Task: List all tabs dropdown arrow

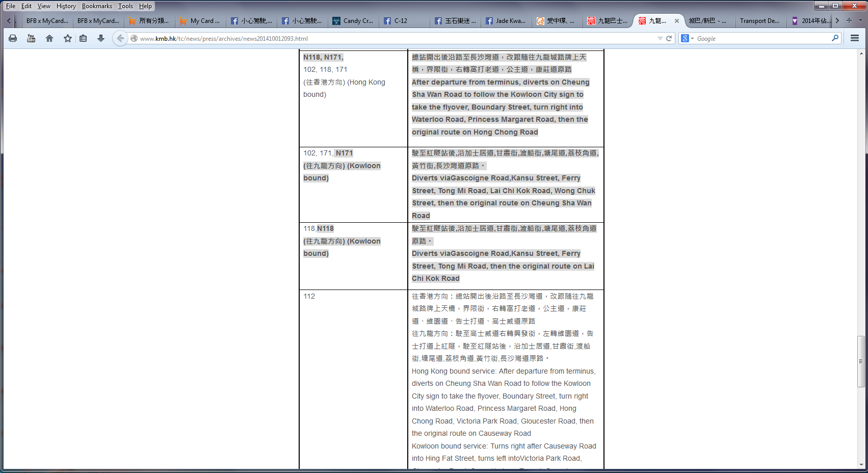Action: click(860, 20)
